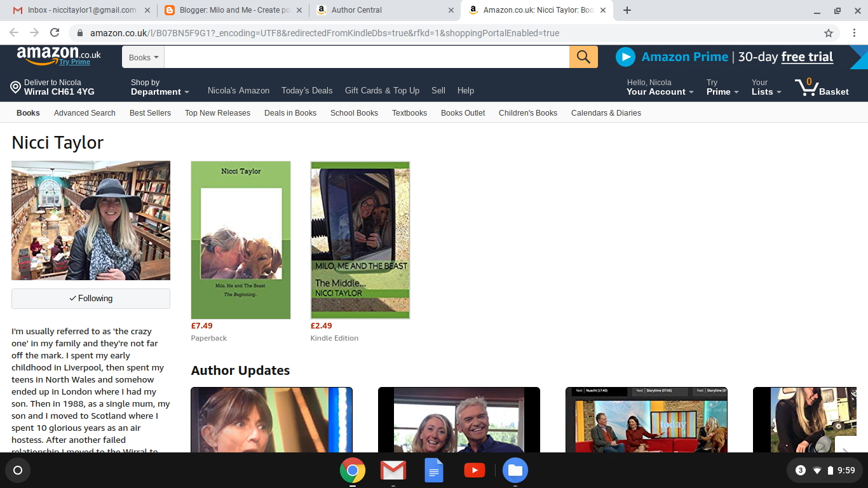
Task: Open YouTube from the shelf
Action: pyautogui.click(x=475, y=470)
